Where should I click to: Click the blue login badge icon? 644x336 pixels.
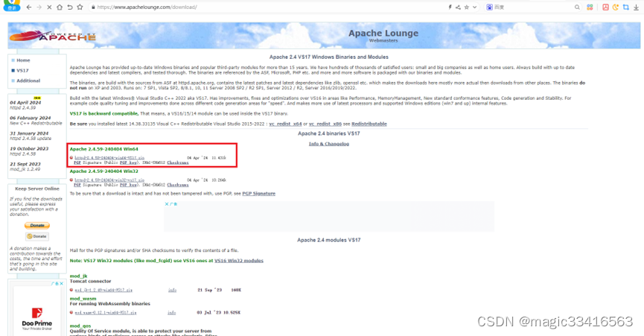11,6
